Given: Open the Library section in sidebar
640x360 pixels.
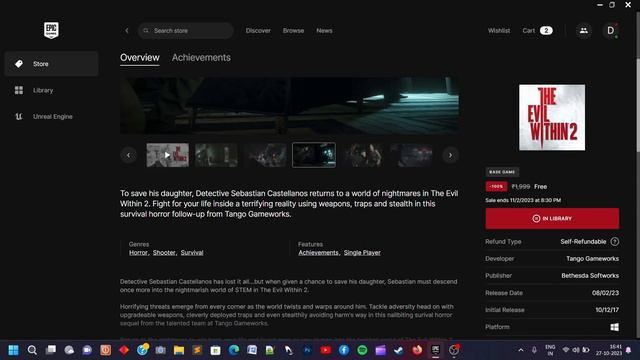Looking at the screenshot, I should [51, 90].
